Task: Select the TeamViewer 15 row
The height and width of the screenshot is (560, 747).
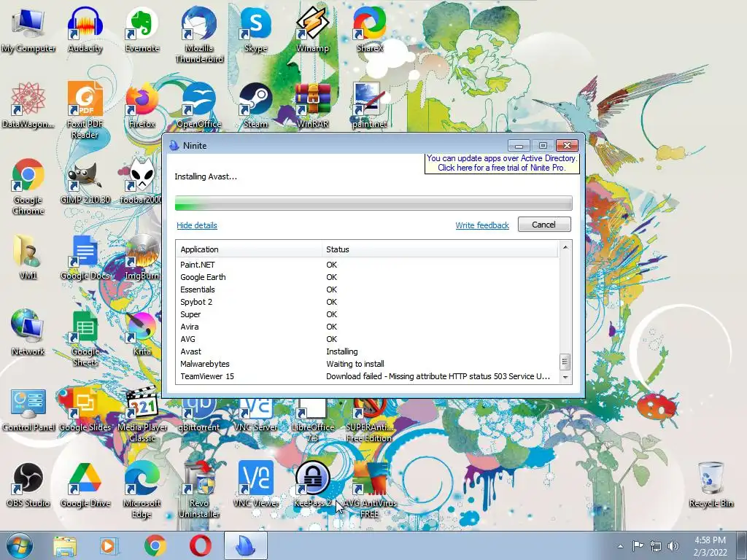Action: [368, 376]
